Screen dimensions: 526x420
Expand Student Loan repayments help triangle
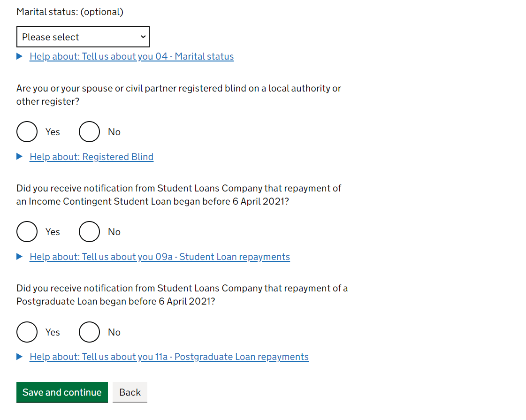pos(19,257)
